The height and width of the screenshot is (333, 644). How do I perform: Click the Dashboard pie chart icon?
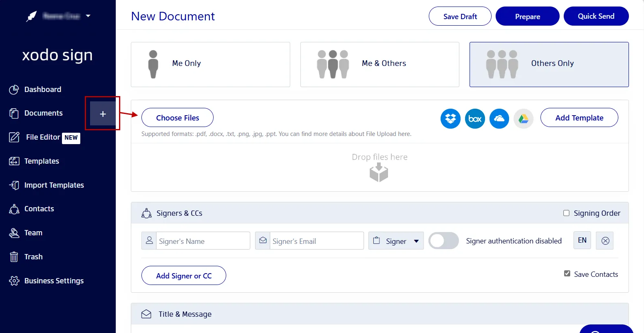(x=14, y=90)
